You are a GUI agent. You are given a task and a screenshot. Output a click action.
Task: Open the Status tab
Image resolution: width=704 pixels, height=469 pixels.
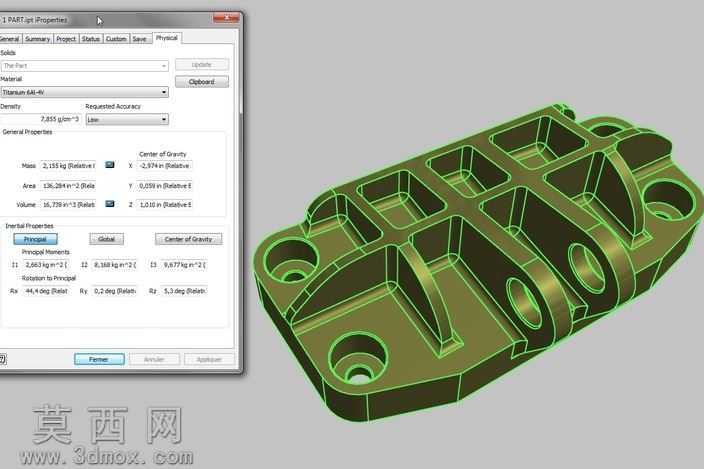pyautogui.click(x=91, y=39)
